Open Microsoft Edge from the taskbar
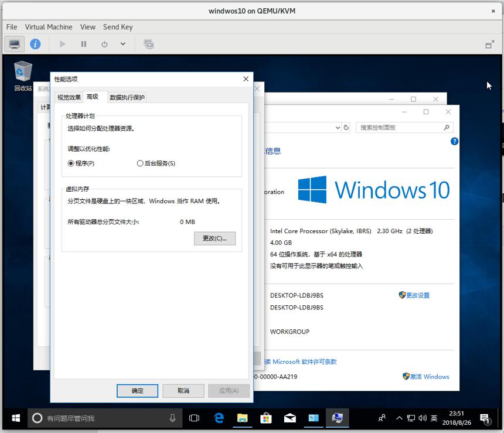The width and height of the screenshot is (504, 433). pyautogui.click(x=219, y=418)
